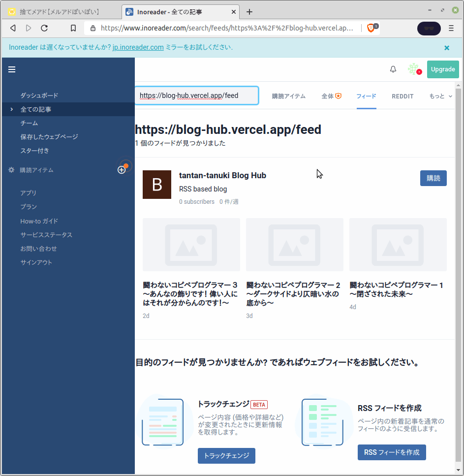Viewport: 464px width, 476px height.
Task: Reload the page with the refresh icon
Action: (x=44, y=28)
